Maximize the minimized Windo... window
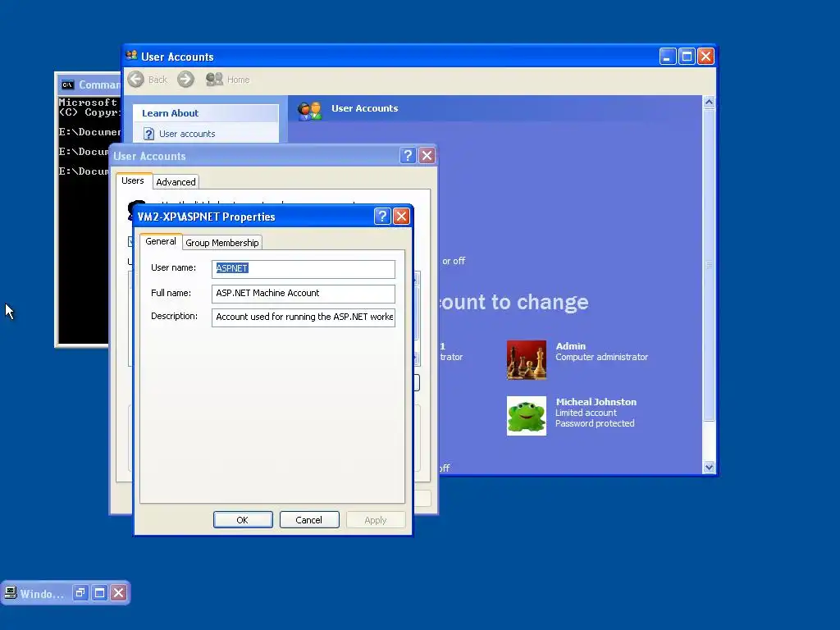The width and height of the screenshot is (840, 630). [99, 593]
